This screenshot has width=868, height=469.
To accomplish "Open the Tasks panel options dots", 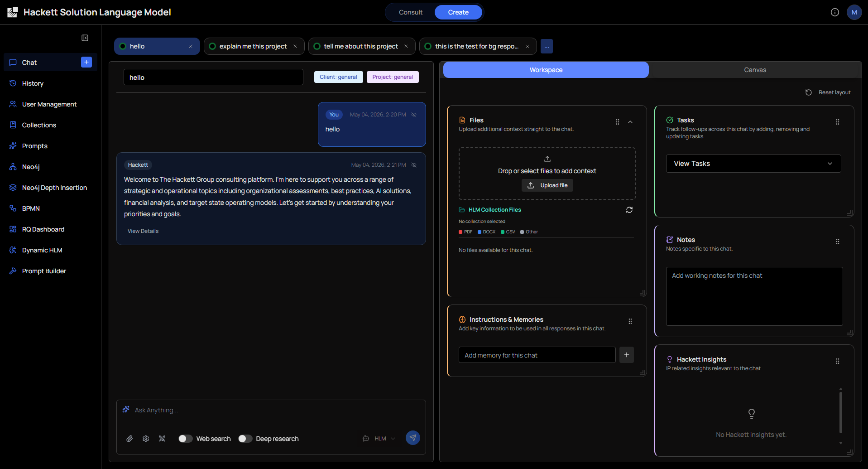I will coord(838,122).
